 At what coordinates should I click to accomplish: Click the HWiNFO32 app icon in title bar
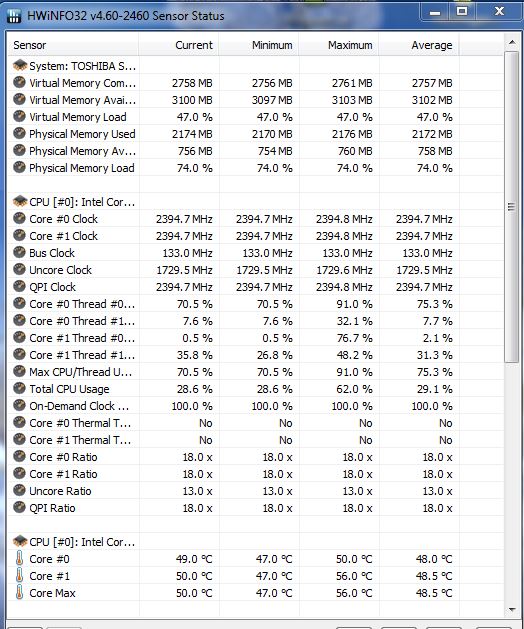point(14,16)
